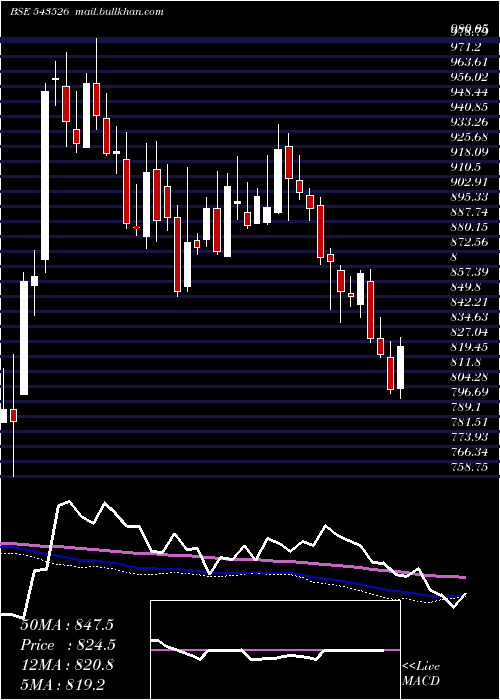The height and width of the screenshot is (700, 500).
Task: Click the 956.02 price level label
Action: point(469,77)
